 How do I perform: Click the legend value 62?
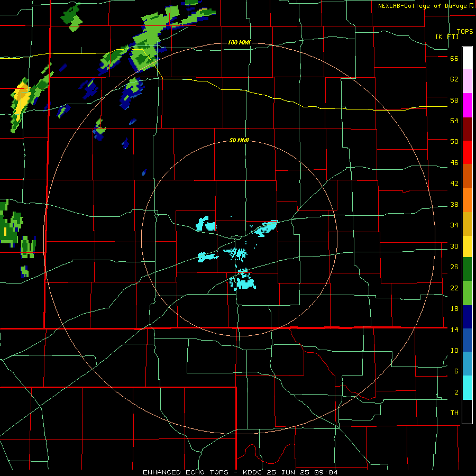(x=454, y=79)
